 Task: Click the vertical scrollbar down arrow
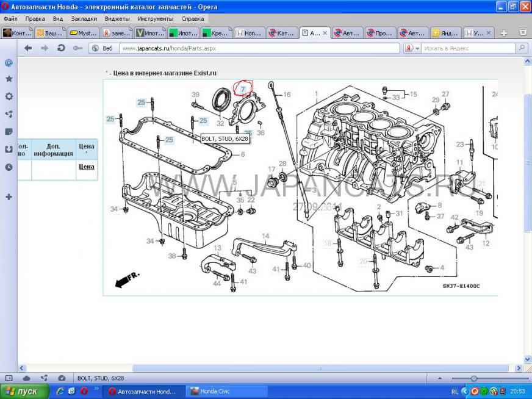pos(528,359)
